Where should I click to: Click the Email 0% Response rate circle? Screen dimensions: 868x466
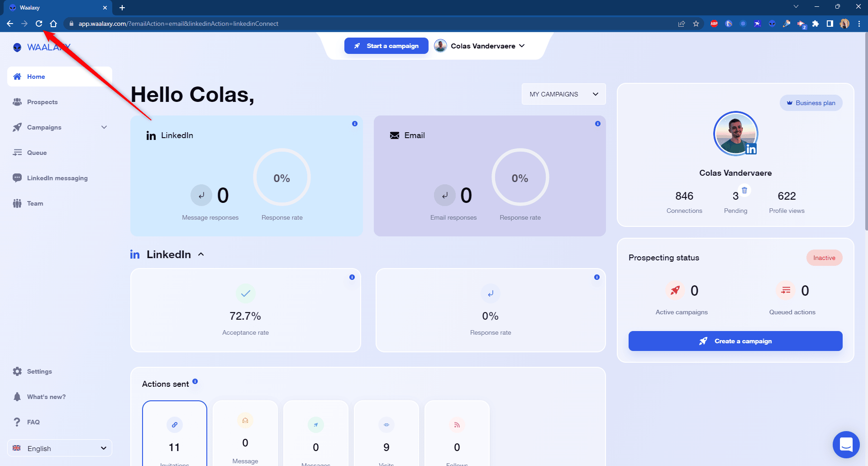click(x=520, y=178)
